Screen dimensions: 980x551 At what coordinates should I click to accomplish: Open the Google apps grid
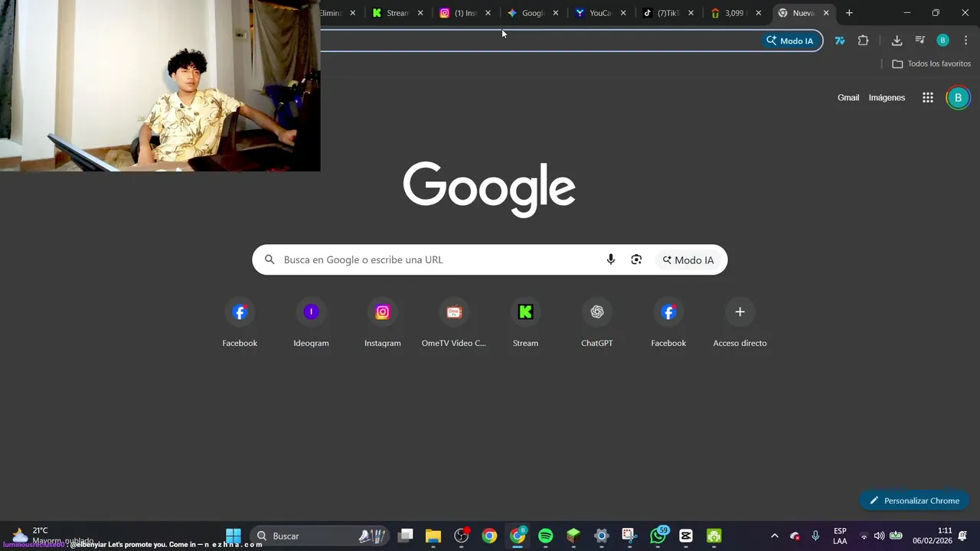[x=928, y=97]
